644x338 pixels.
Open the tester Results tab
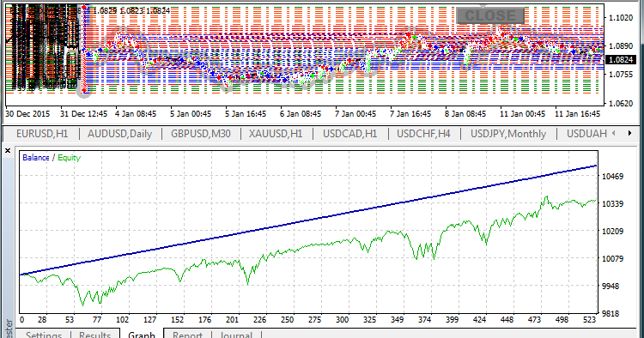(94, 335)
